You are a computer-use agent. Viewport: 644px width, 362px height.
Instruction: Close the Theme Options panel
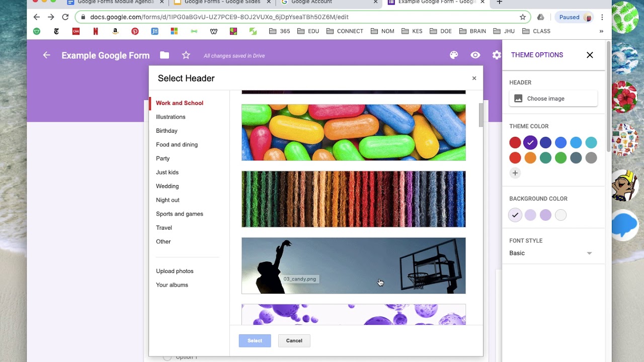click(590, 55)
